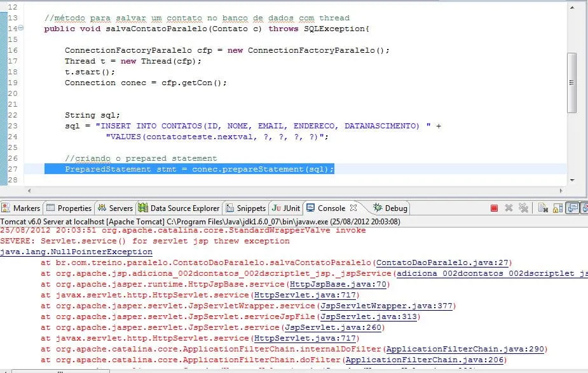Click the editor vertical scrollbar thumb

click(571, 83)
